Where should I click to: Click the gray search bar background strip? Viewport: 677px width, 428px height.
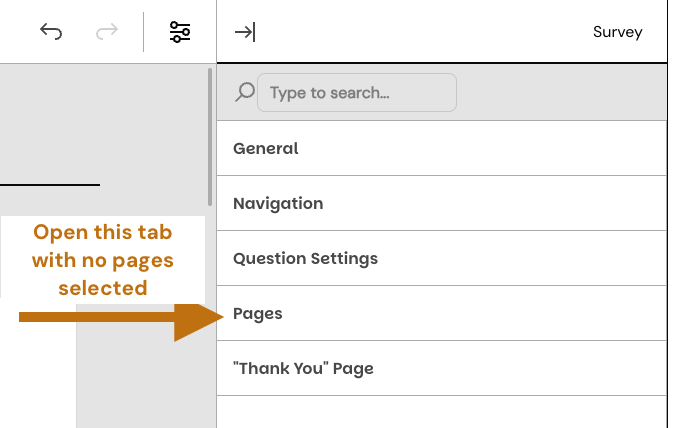point(560,93)
